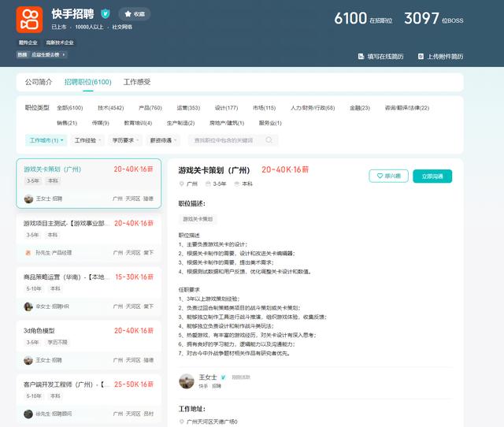This screenshot has width=504, height=427.
Task: Filter by 房地产/建筑(1) category
Action: tap(227, 123)
